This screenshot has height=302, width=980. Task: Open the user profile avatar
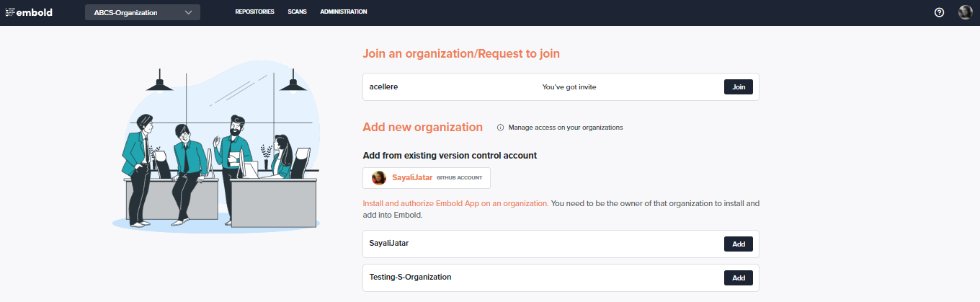[966, 12]
